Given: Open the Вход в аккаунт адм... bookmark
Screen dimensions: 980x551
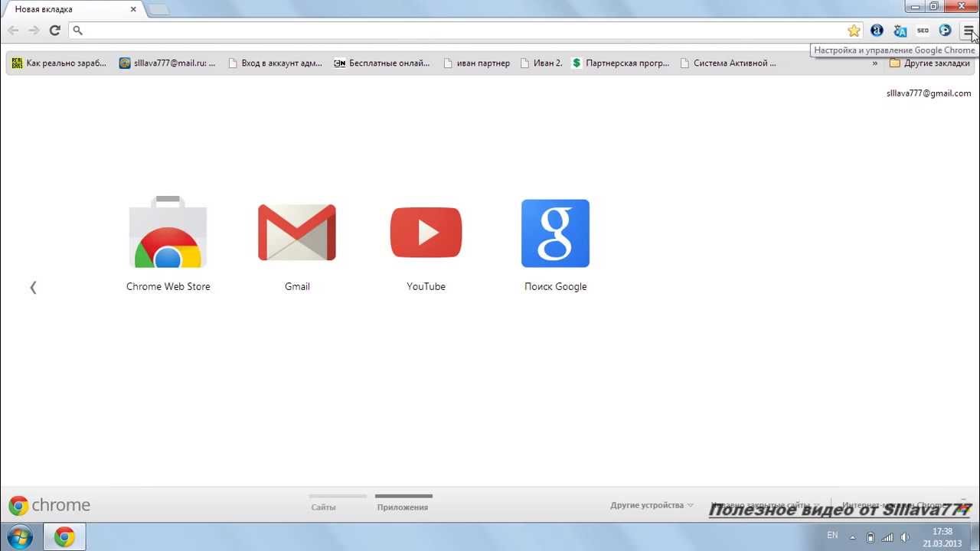Looking at the screenshot, I should (276, 64).
